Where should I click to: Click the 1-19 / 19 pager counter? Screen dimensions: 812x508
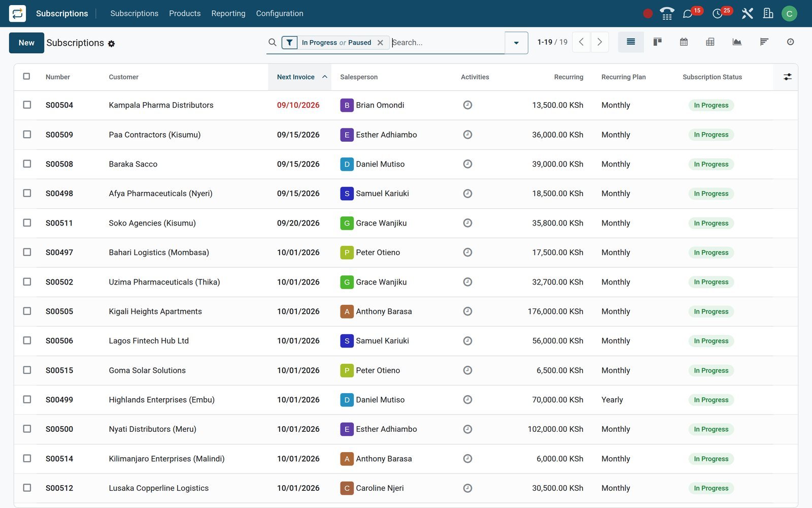(552, 42)
